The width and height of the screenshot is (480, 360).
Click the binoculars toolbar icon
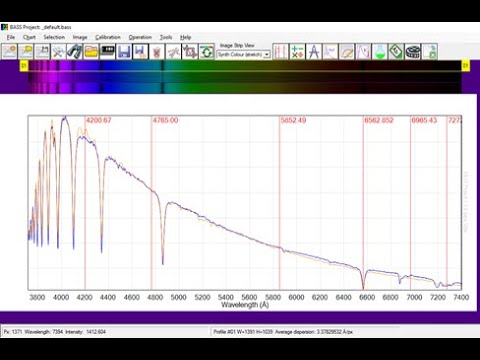point(75,52)
